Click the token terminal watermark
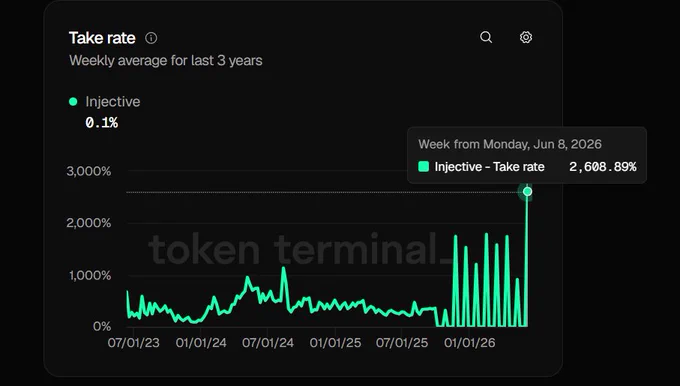The image size is (680, 386). coord(299,249)
